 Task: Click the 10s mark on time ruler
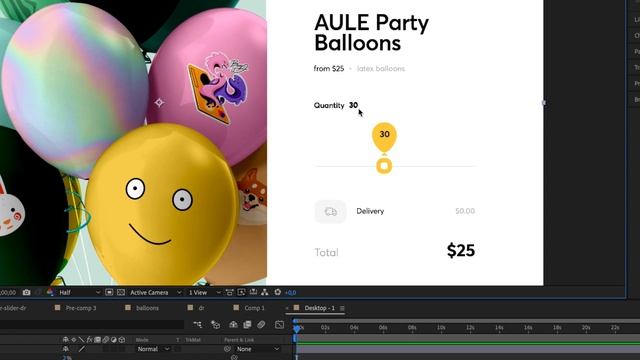tap(441, 328)
